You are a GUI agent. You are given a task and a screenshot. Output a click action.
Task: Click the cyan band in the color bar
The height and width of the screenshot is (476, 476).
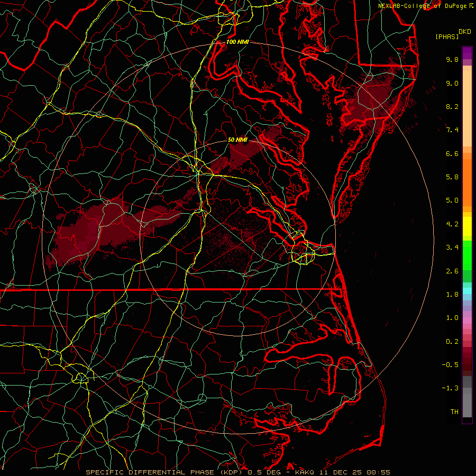(x=467, y=291)
